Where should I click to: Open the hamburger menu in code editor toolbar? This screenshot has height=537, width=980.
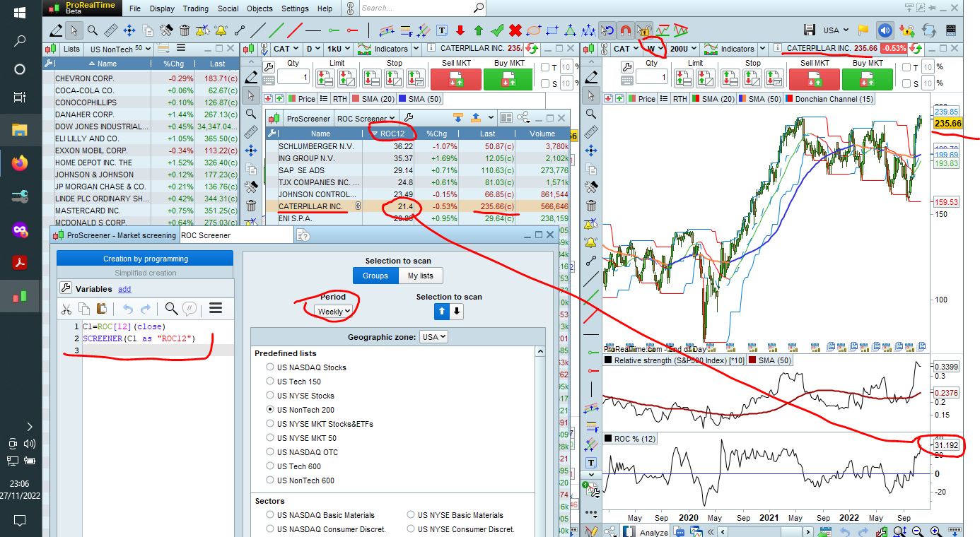(x=216, y=308)
